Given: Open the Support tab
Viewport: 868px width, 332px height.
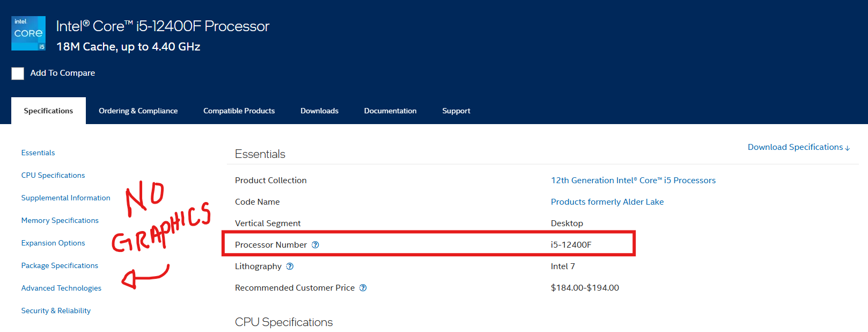Looking at the screenshot, I should click(456, 111).
